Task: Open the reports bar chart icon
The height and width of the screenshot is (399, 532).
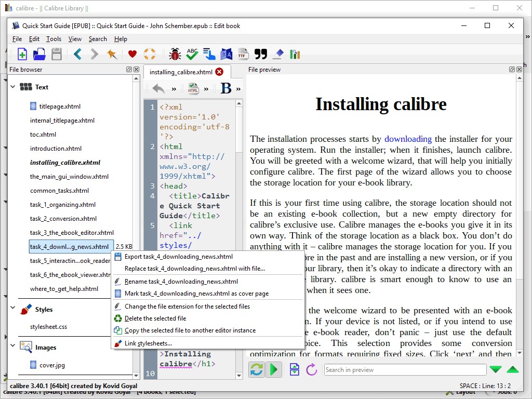Action: [295, 54]
